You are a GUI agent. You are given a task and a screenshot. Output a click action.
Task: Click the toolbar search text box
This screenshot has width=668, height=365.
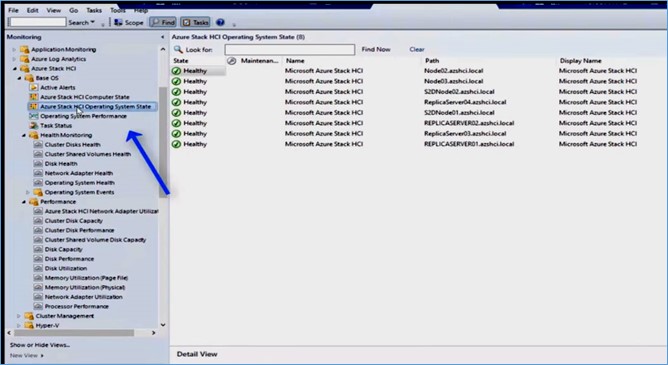pyautogui.click(x=37, y=22)
